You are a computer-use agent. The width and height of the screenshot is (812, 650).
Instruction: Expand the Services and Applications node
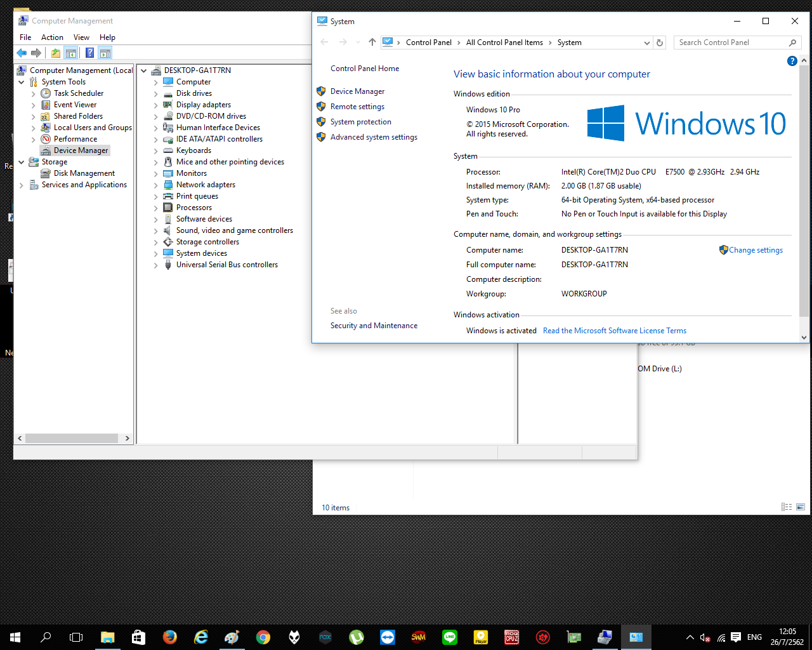pos(22,185)
